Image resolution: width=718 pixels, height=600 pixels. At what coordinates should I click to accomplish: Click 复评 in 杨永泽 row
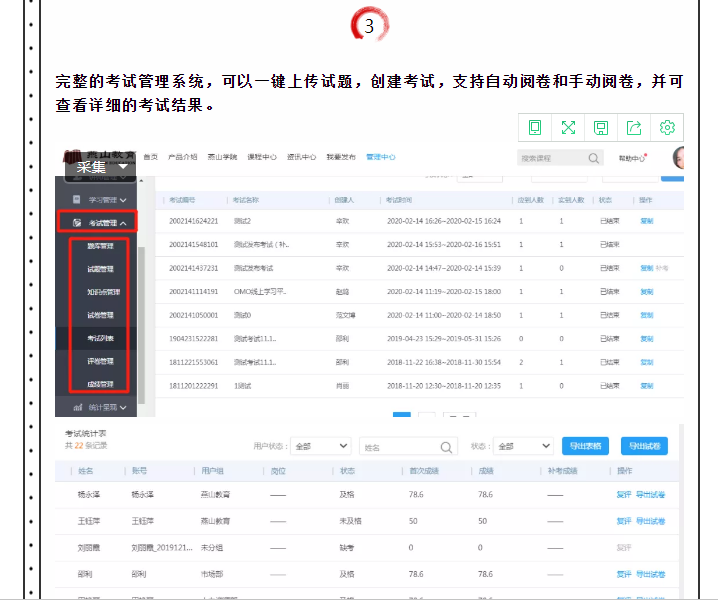(624, 495)
